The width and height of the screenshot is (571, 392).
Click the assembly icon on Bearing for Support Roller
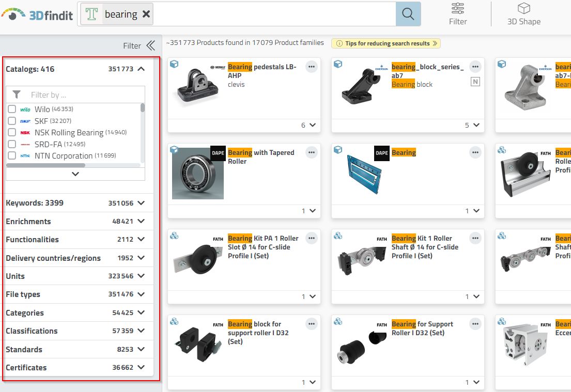338,321
